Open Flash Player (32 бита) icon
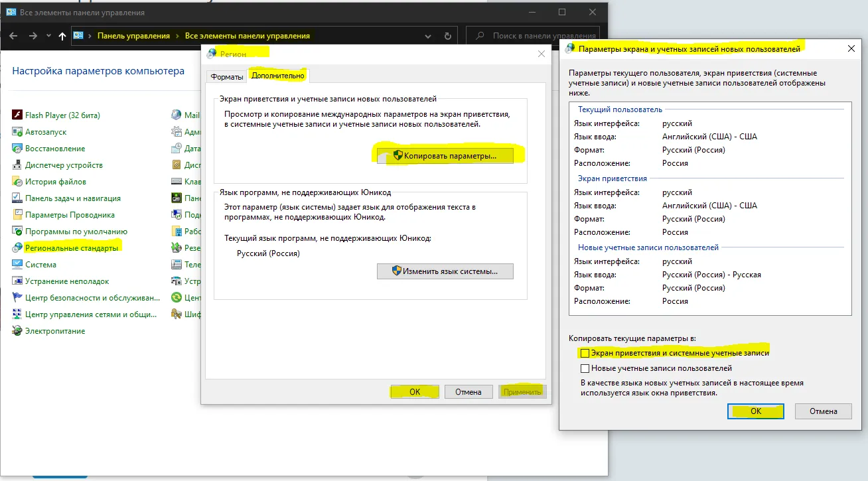 pos(17,115)
